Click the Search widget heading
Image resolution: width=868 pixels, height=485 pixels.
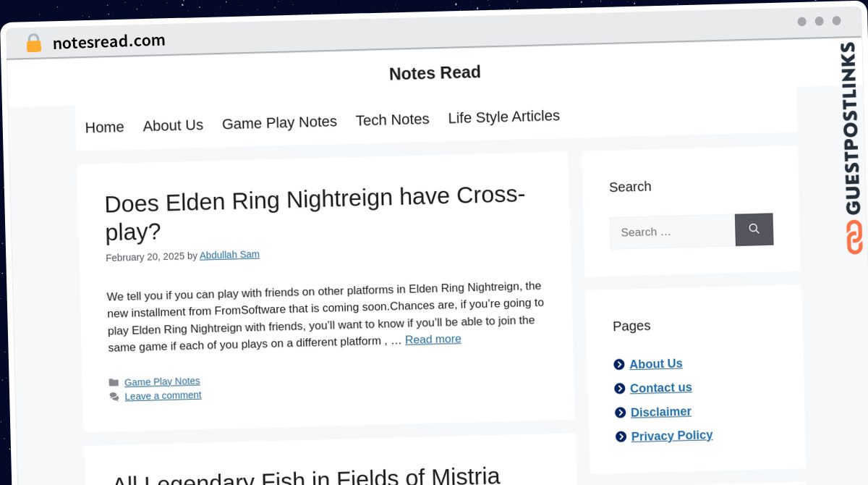point(630,187)
